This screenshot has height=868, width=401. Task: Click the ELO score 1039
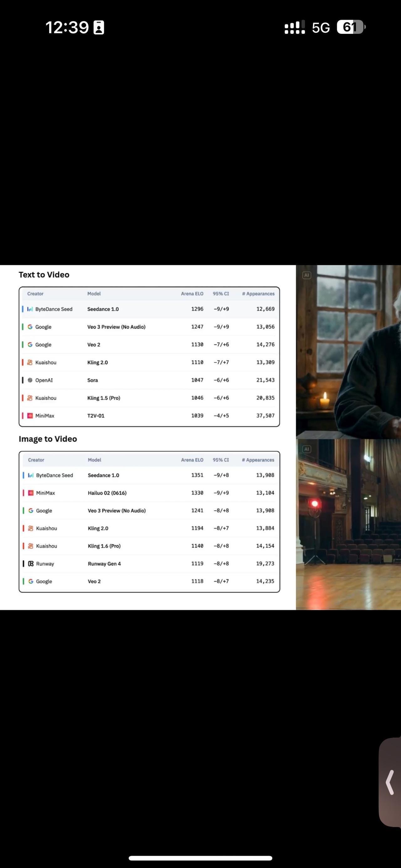tap(197, 416)
